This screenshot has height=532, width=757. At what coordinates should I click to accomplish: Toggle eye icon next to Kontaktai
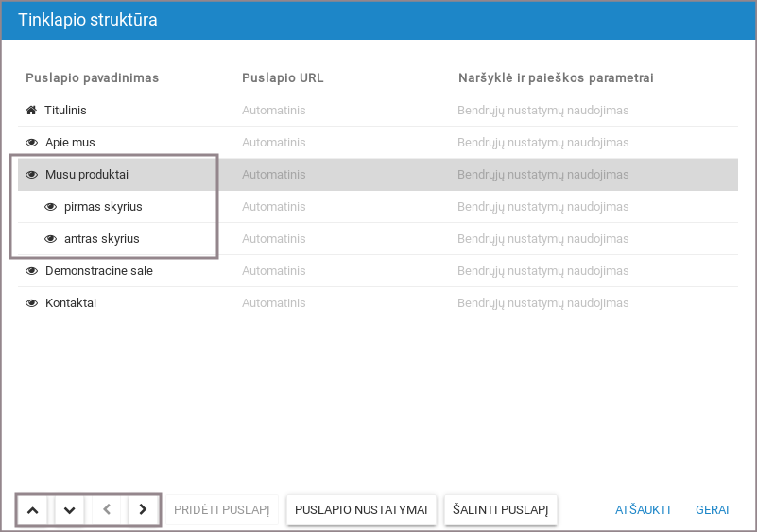[x=31, y=303]
